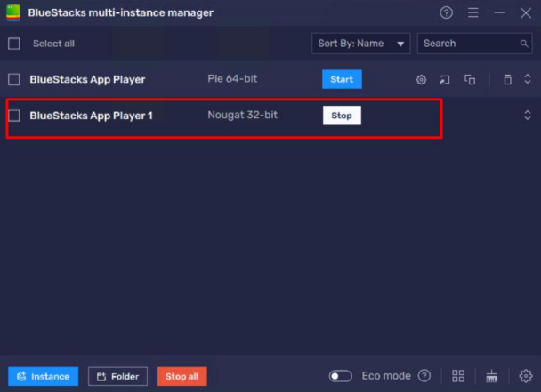541x392 pixels.
Task: Tick the Select all checkbox
Action: point(14,44)
